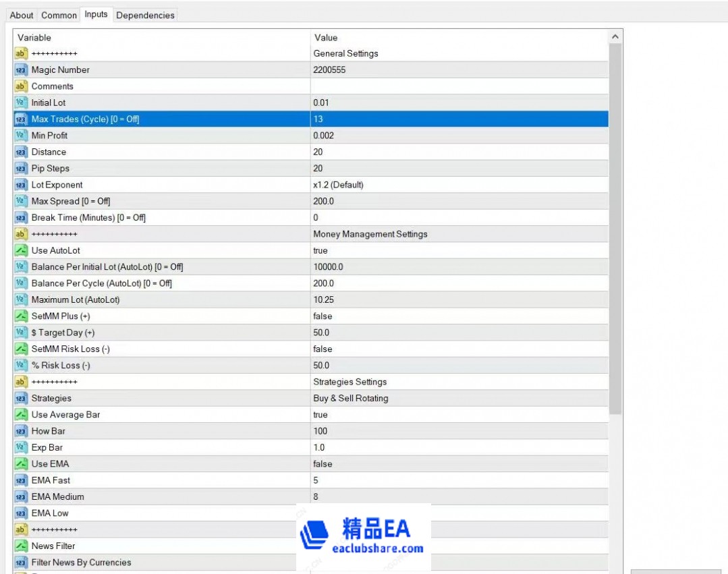Screen dimensions: 728x574
Task: Click the Value column header
Action: (459, 38)
